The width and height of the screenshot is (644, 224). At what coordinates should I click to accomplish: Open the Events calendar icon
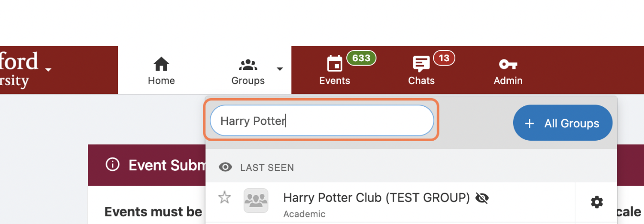334,64
